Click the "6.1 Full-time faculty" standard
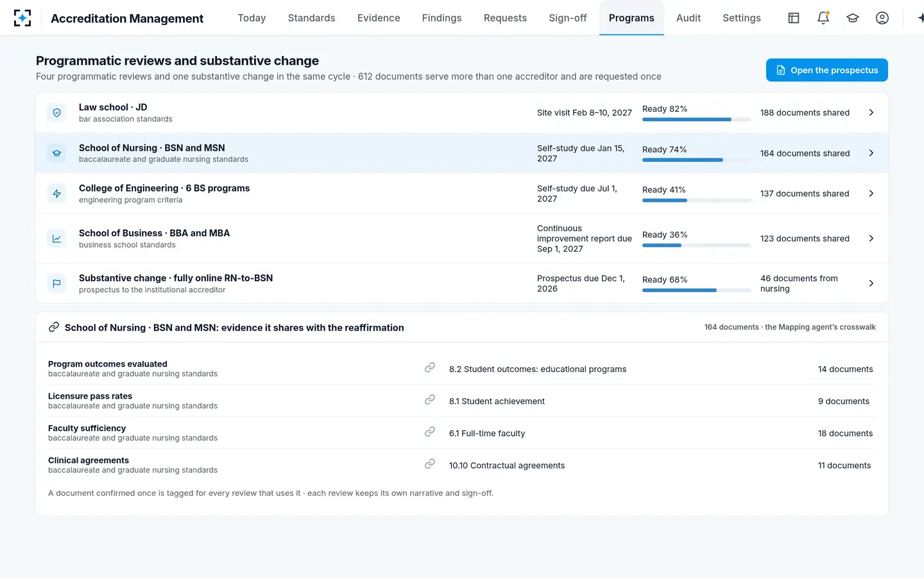 point(487,433)
